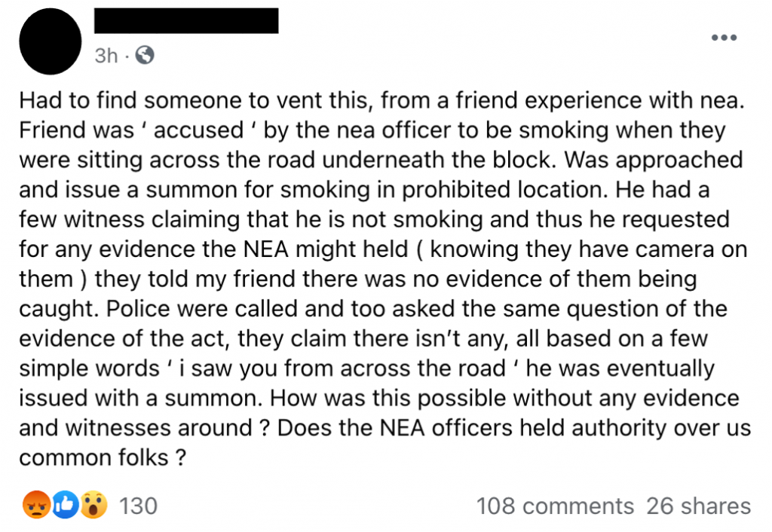Click the words 'Police were called' in post
772x532 pixels.
[202, 308]
